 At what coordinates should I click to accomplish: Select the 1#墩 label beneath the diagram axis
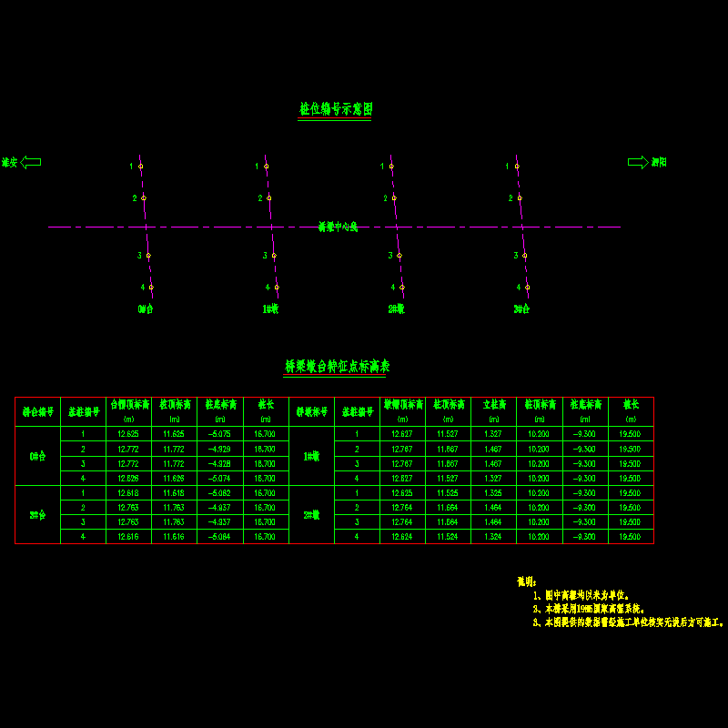(x=270, y=309)
